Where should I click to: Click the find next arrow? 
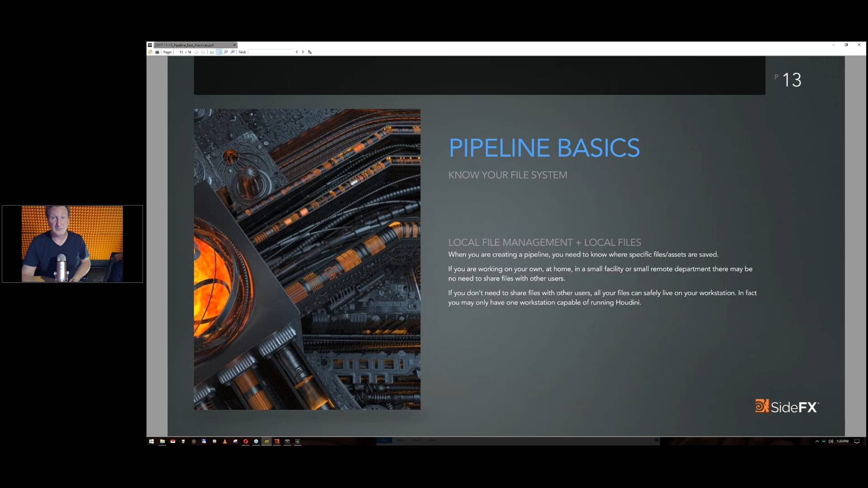click(x=302, y=52)
